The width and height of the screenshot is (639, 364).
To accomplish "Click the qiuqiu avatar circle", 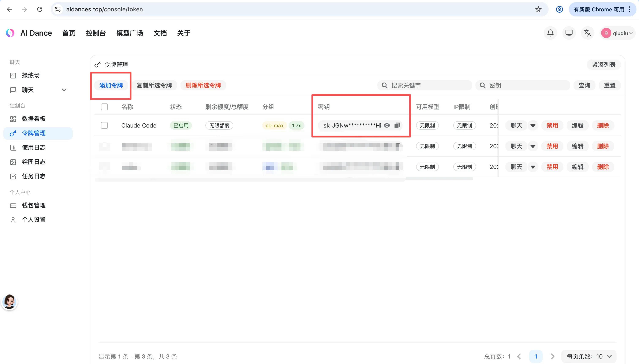I will [x=606, y=33].
